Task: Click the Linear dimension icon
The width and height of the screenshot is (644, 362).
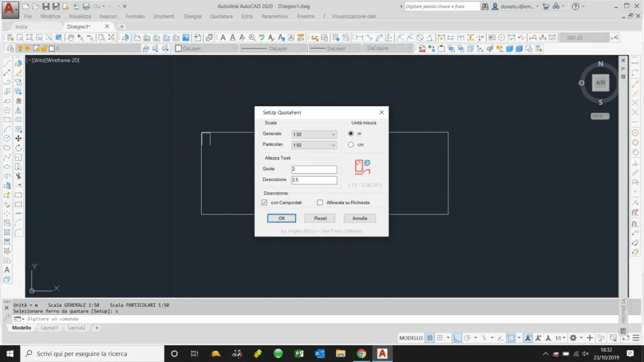Action: pyautogui.click(x=359, y=38)
